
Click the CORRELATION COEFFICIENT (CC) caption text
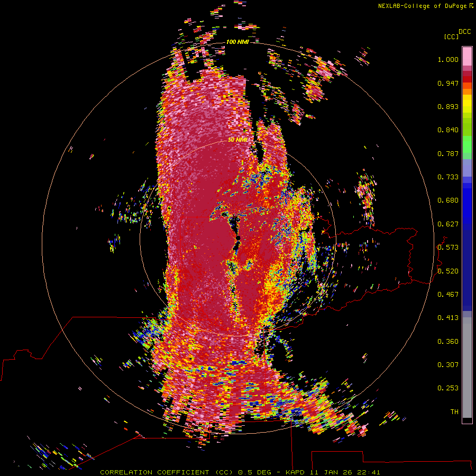click(167, 472)
